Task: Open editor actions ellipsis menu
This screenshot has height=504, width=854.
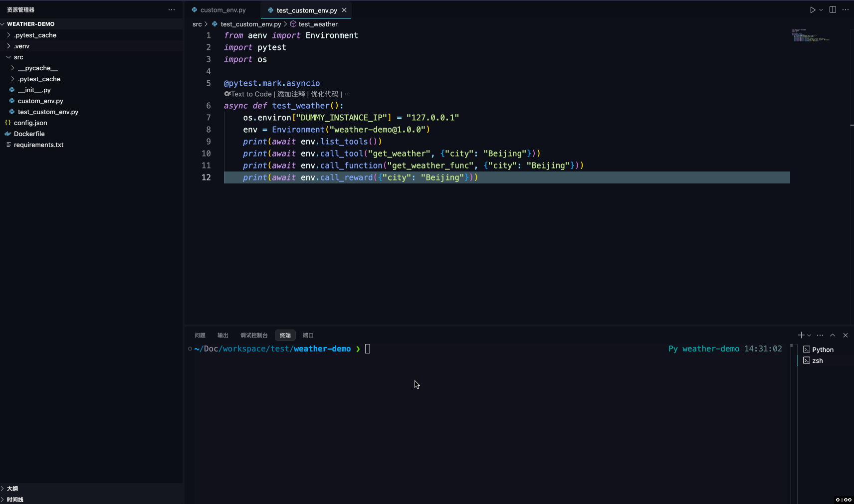Action: (847, 9)
